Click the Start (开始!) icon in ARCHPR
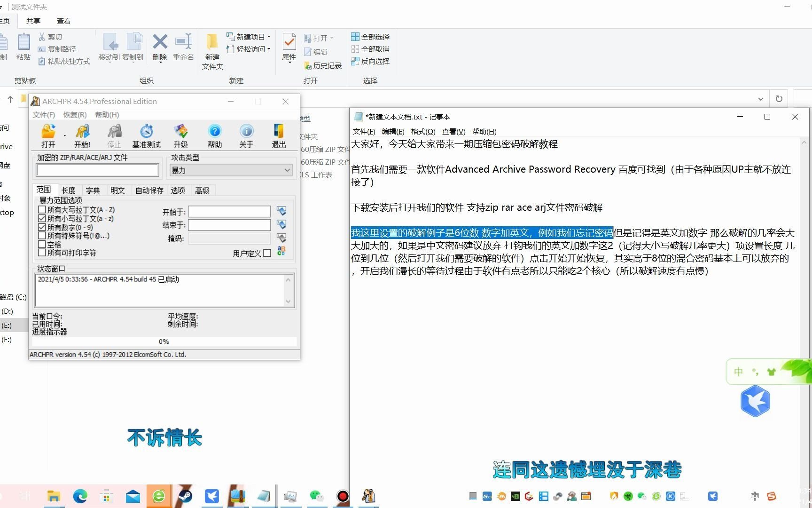This screenshot has width=812, height=508. coord(82,136)
